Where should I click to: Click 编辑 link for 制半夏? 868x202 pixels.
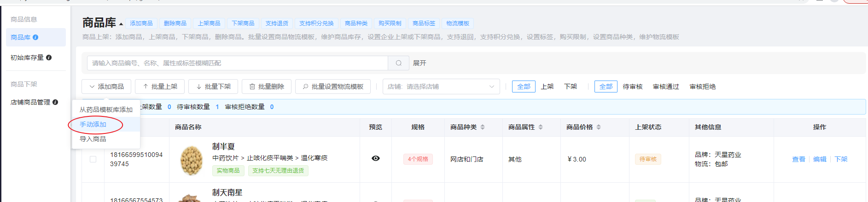click(x=820, y=159)
